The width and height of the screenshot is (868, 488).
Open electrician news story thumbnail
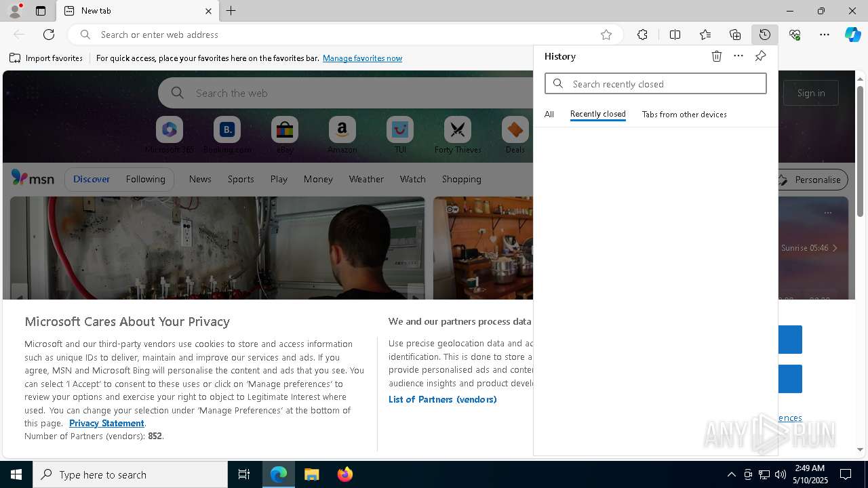pos(217,248)
